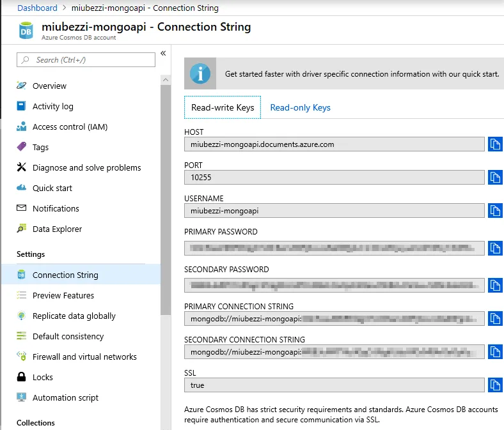
Task: Copy the USERNAME field value
Action: pyautogui.click(x=495, y=210)
